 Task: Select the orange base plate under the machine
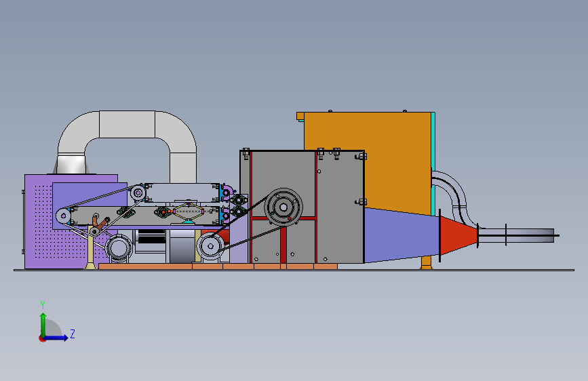click(x=218, y=266)
